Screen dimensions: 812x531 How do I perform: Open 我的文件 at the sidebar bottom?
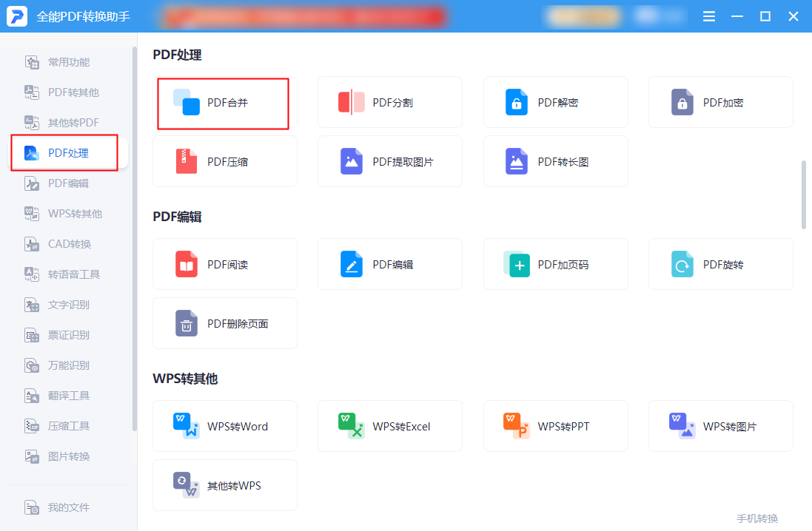coord(69,507)
